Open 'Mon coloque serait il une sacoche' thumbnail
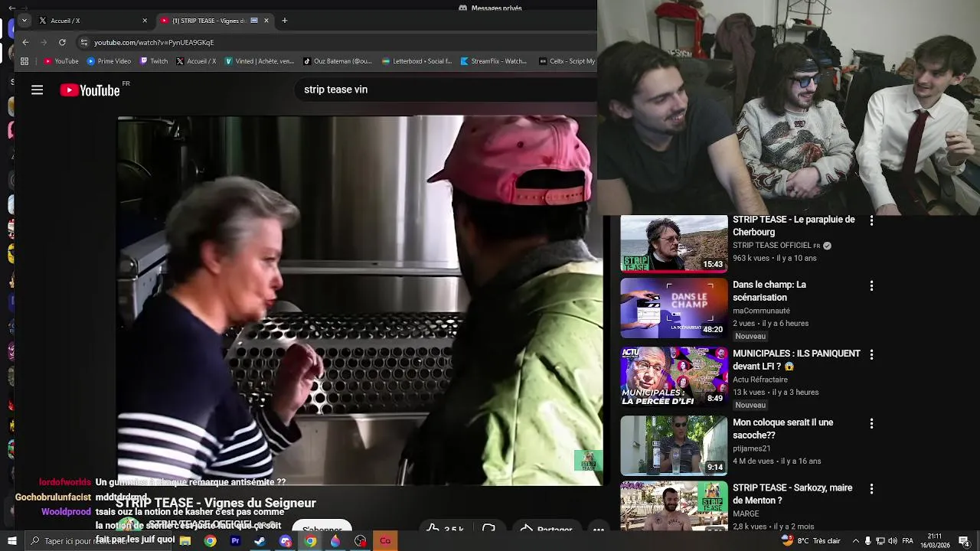The image size is (980, 551). click(x=674, y=445)
